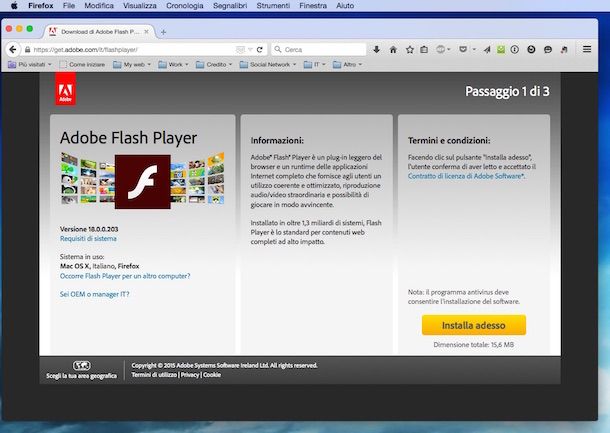
Task: Click the Installa adesso button
Action: pyautogui.click(x=474, y=325)
